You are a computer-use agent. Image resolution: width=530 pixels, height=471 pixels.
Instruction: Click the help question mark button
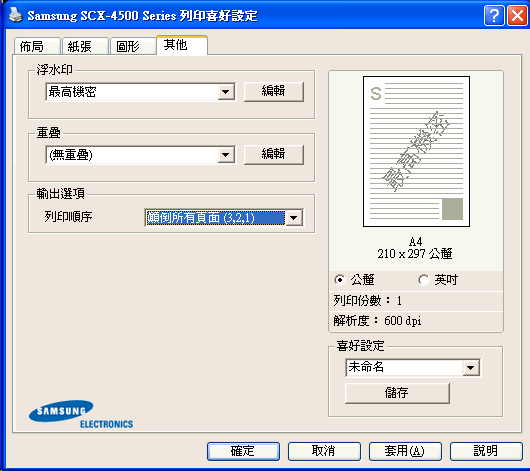[494, 16]
